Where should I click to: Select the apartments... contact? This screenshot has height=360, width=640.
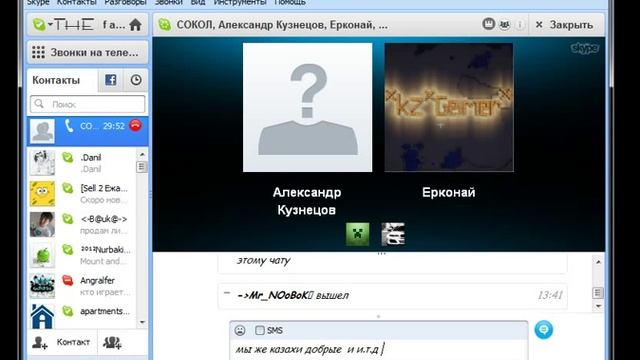click(x=82, y=316)
